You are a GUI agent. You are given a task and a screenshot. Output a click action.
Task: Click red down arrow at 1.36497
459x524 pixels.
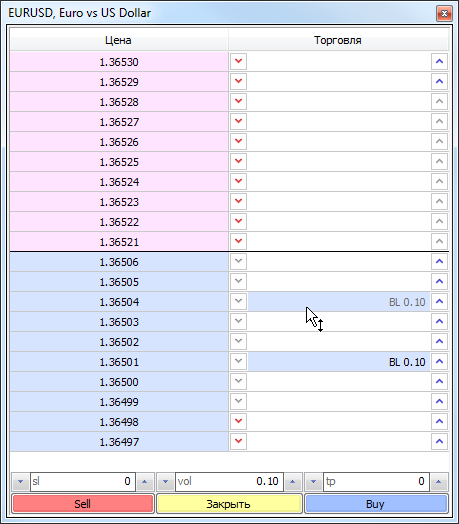(238, 441)
